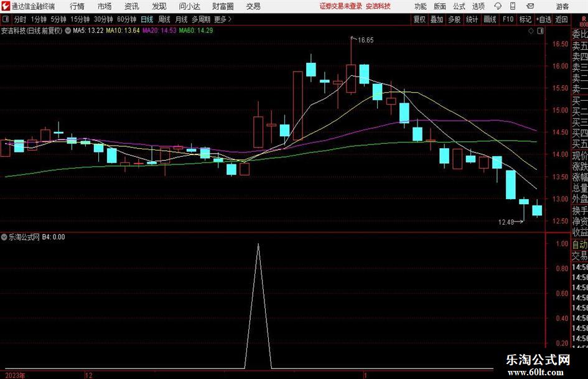Expand 乐淘公式网 sub-indicator dropdown
Viewport: 588px width, 379px height.
coord(4,237)
